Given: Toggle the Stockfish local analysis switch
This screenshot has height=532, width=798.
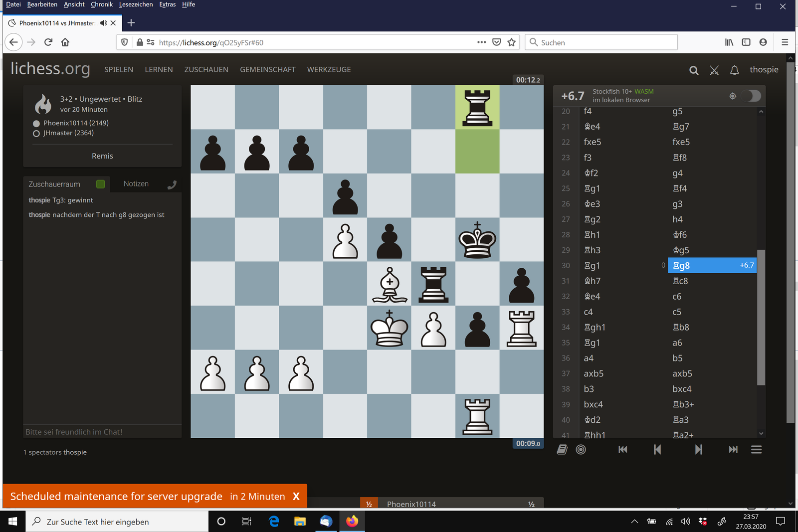Looking at the screenshot, I should [x=751, y=96].
